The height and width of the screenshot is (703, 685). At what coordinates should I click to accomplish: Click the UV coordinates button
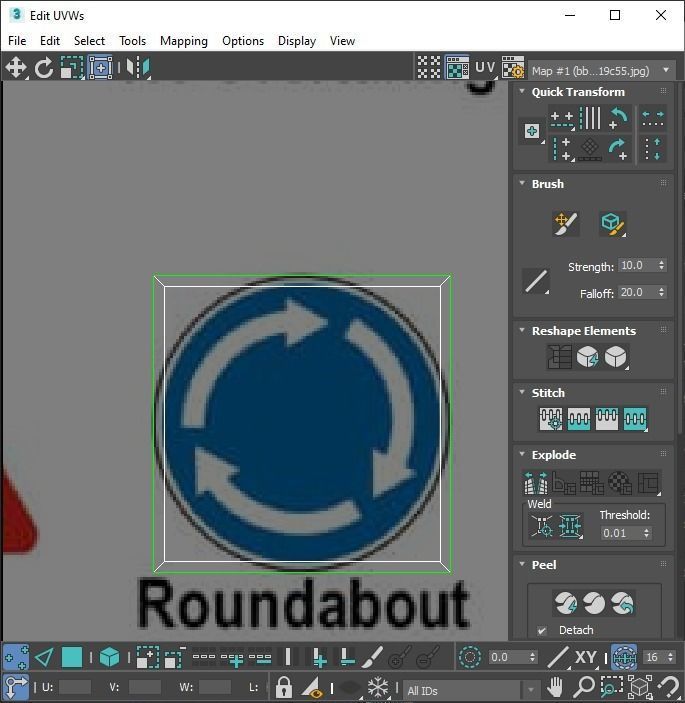click(485, 67)
